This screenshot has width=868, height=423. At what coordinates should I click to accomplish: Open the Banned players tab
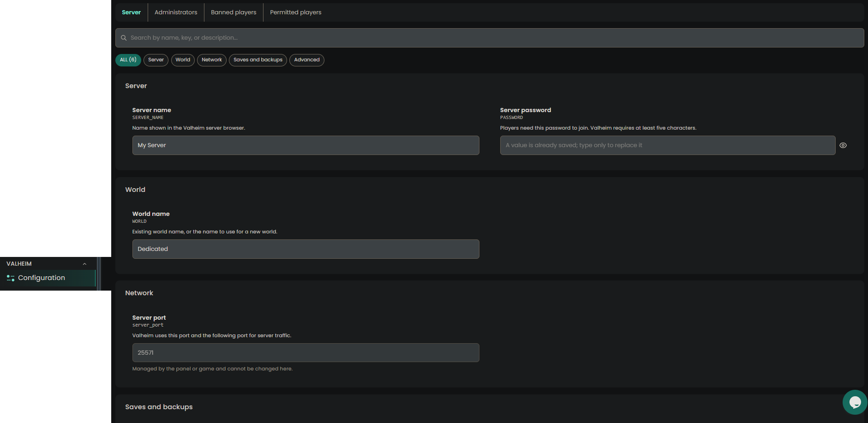click(x=233, y=12)
